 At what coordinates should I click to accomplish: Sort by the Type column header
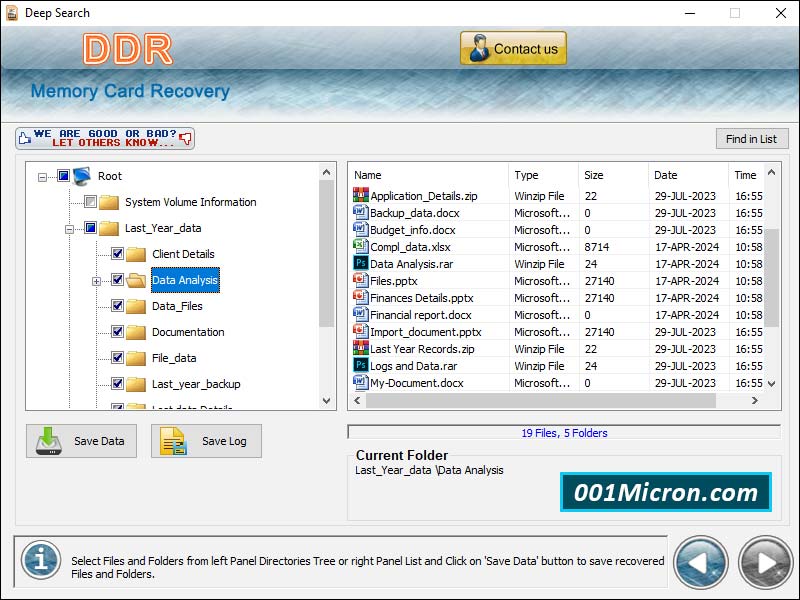click(543, 175)
